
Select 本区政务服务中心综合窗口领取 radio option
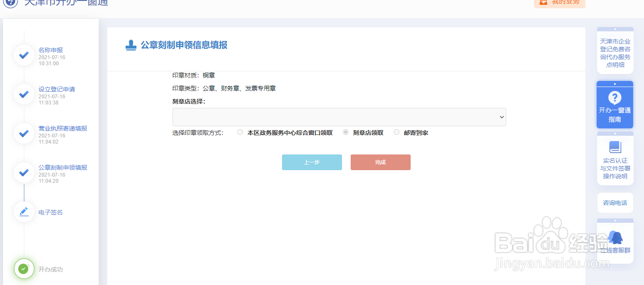click(x=240, y=132)
